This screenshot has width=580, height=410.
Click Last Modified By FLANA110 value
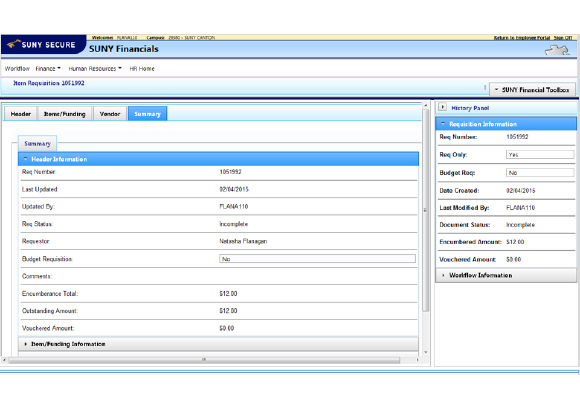pyautogui.click(x=520, y=208)
